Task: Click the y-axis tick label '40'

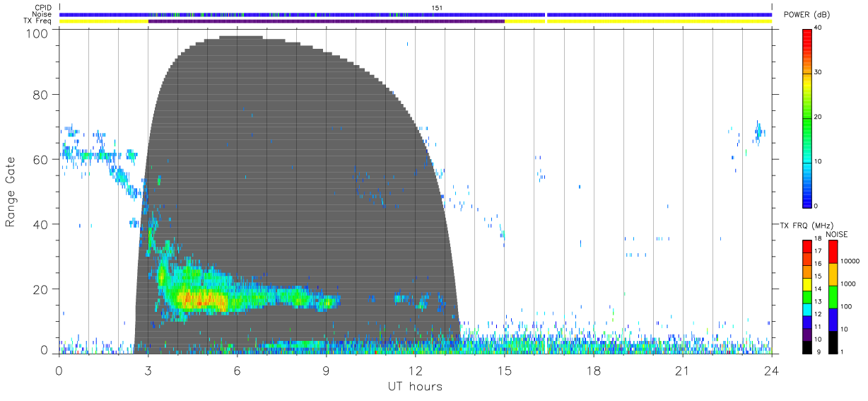Action: (x=41, y=224)
